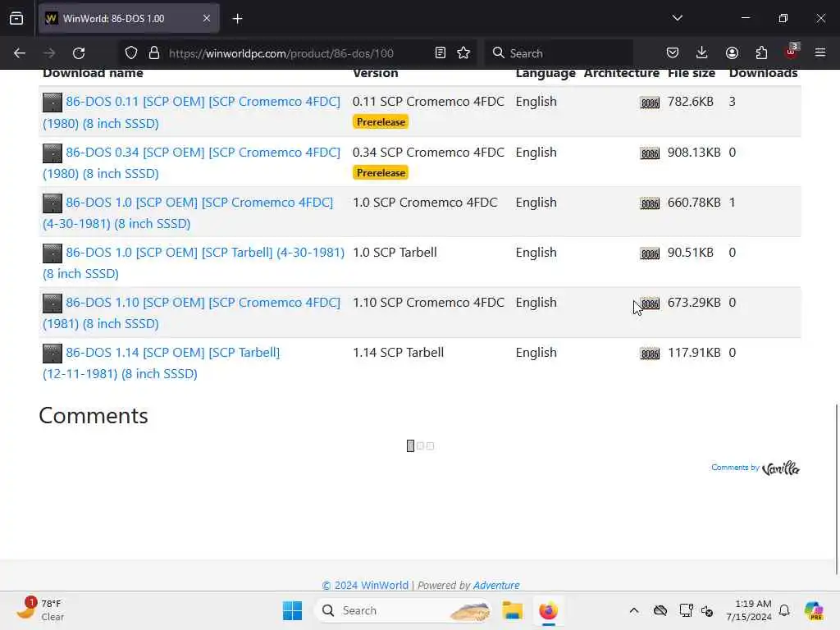Image resolution: width=840 pixels, height=630 pixels.
Task: Click disk icon beside 86-DOS 1.0 Cromemco
Action: pyautogui.click(x=52, y=203)
